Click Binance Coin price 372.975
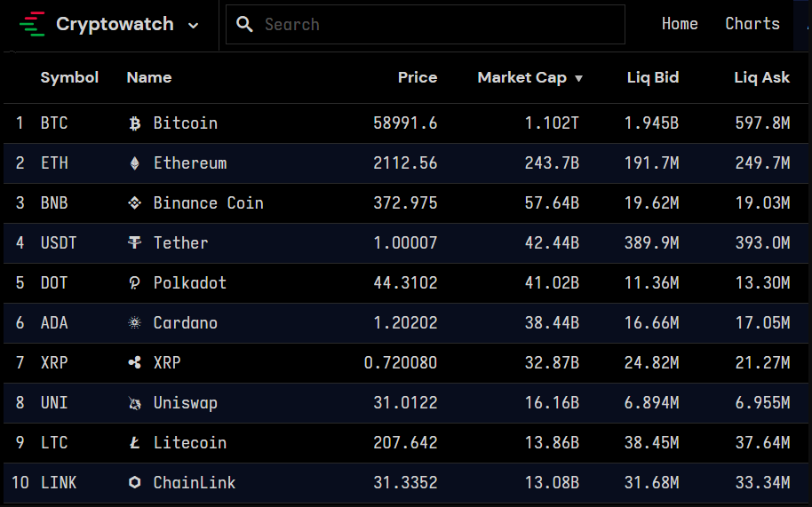812x507 pixels. (x=405, y=202)
